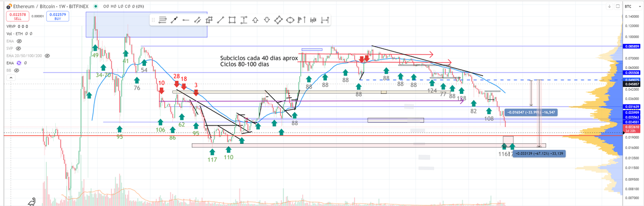Select the price range measure tool
644x206 pixels.
(244, 20)
